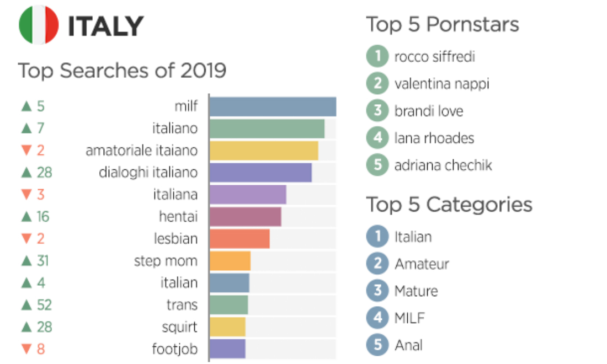Click the Top Searches of 2019 heading

point(122,71)
